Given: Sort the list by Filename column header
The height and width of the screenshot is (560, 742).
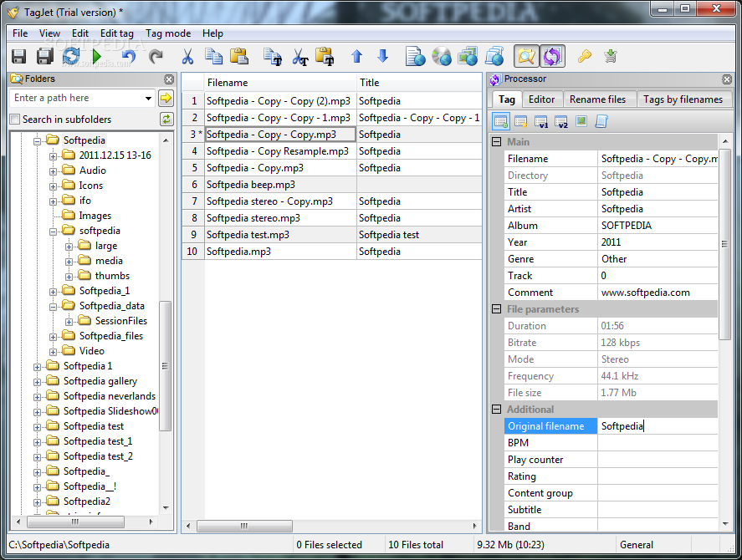Looking at the screenshot, I should pos(280,82).
